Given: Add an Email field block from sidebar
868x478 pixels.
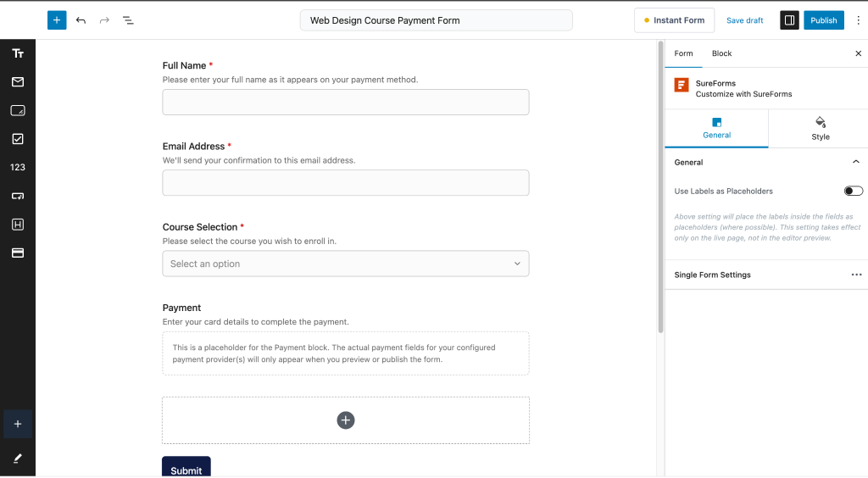Looking at the screenshot, I should click(x=18, y=82).
